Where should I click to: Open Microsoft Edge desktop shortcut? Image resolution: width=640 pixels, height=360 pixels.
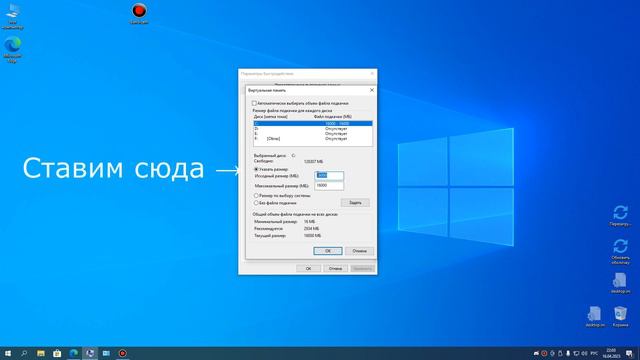point(13,49)
